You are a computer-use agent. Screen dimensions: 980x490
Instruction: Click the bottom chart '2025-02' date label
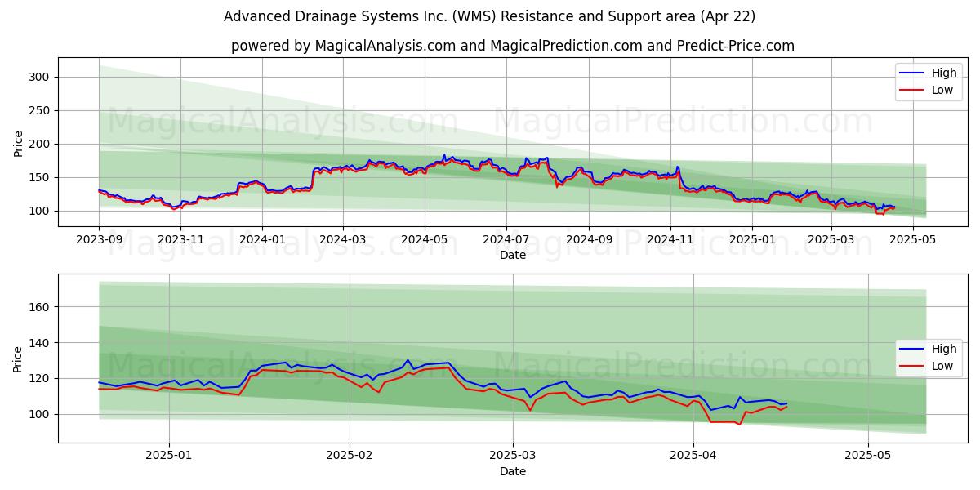[x=350, y=456]
